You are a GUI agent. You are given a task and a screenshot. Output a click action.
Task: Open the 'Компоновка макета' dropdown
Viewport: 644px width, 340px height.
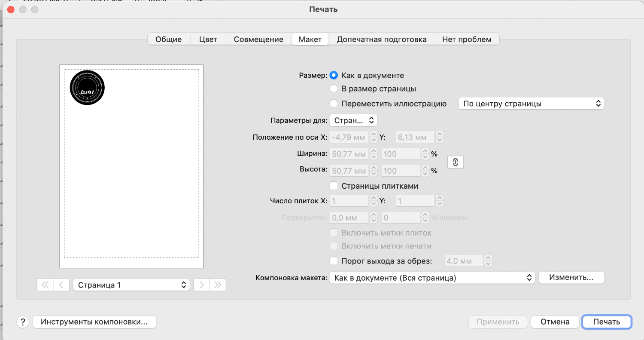[x=432, y=278]
